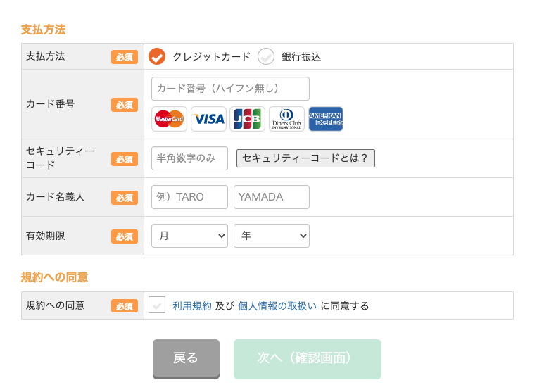Go back with the 戻る button
This screenshot has height=392, width=537.
[186, 358]
